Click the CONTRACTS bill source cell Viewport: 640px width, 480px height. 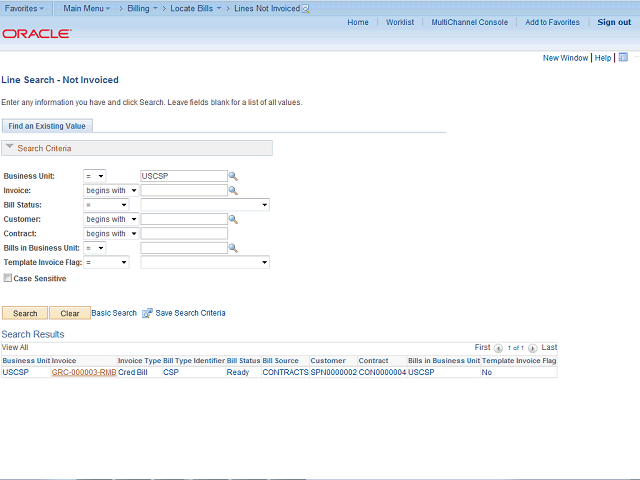(285, 372)
